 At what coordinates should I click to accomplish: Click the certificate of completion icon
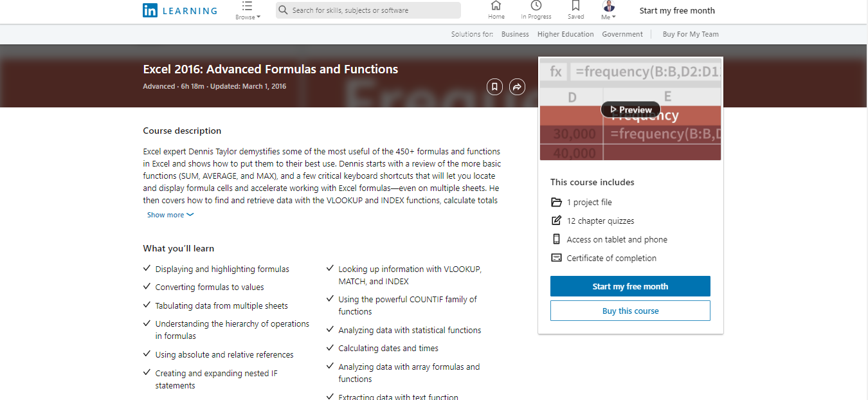556,258
